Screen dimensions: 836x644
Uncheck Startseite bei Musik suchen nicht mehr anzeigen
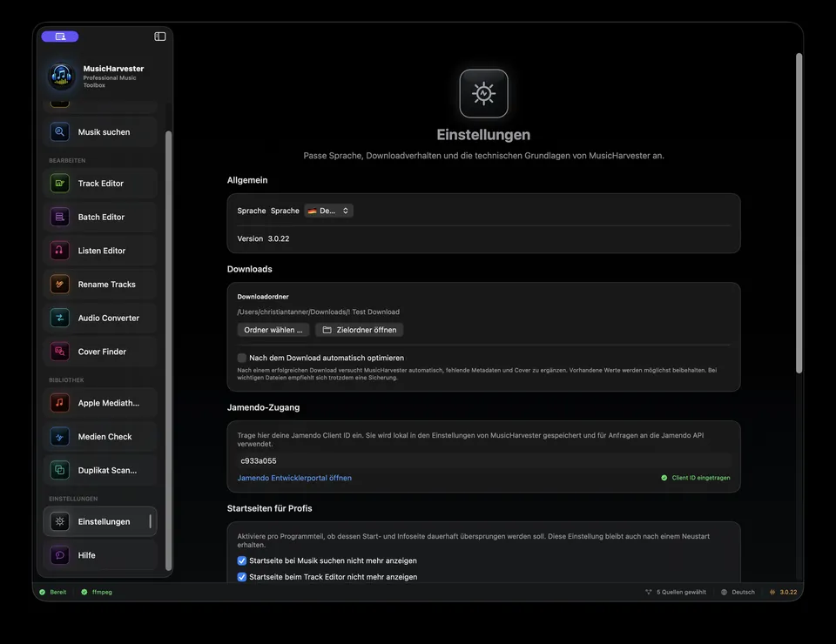click(x=241, y=560)
